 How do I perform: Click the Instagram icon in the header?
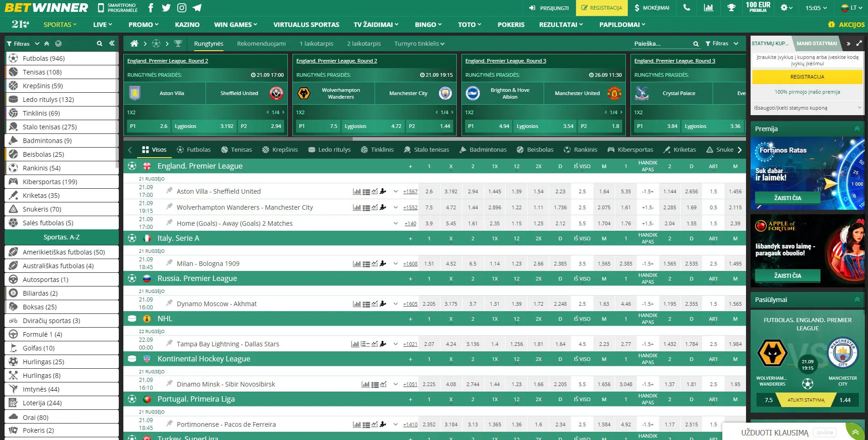click(182, 8)
